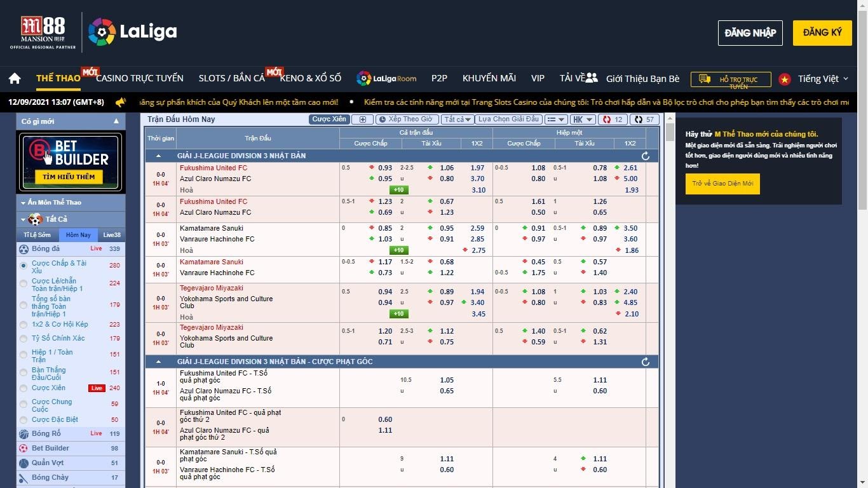Refresh the J-League Division 3 Nhật Bản section
868x488 pixels.
coord(645,156)
